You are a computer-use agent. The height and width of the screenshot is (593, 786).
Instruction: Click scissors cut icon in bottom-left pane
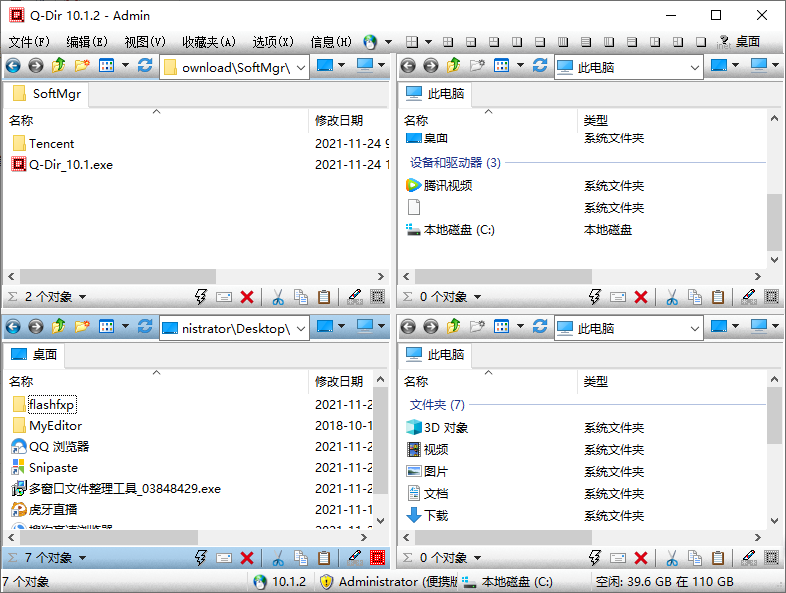tap(278, 558)
